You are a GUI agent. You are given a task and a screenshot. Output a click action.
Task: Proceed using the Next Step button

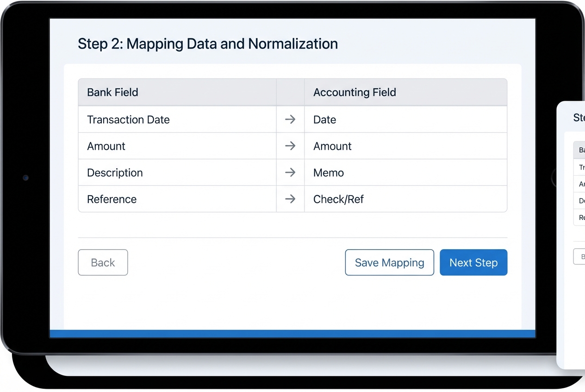[473, 262]
